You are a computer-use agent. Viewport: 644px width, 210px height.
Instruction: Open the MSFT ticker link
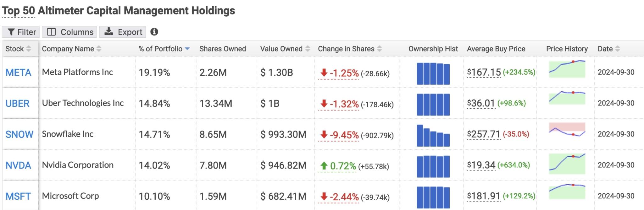tap(18, 196)
